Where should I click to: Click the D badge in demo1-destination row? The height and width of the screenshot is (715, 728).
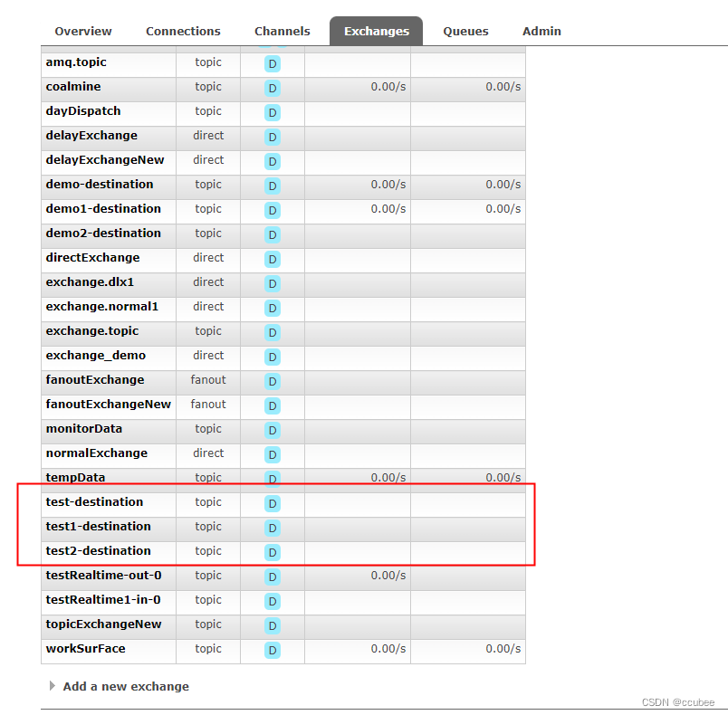tap(273, 211)
